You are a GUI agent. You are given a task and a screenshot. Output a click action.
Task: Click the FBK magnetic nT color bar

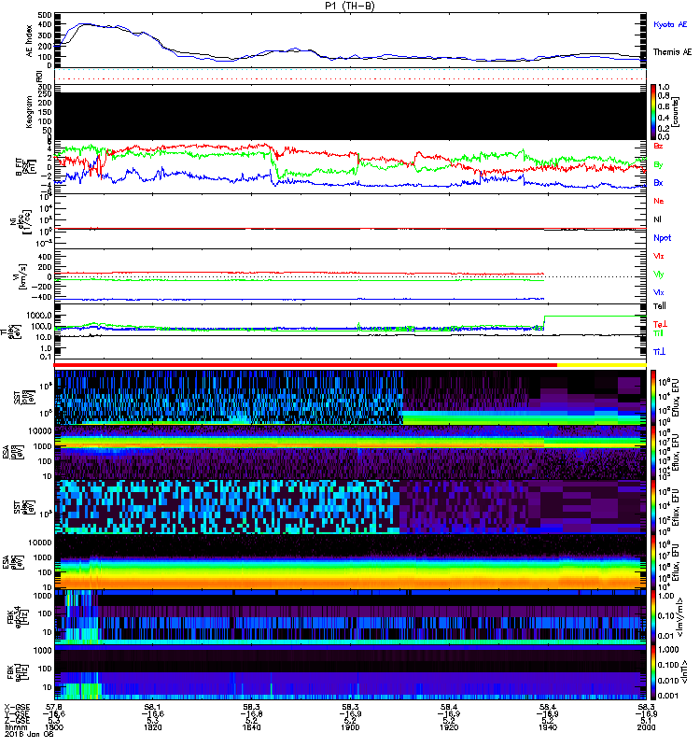tap(653, 672)
